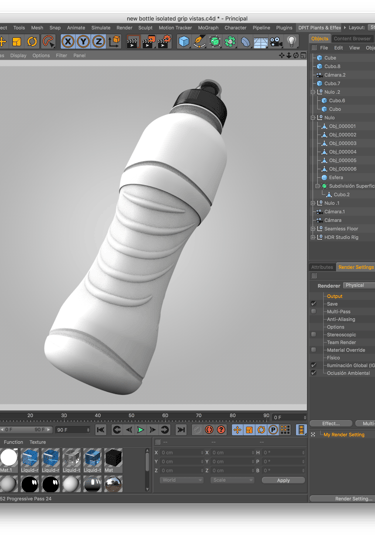Collapse the Nulo object group
Screen dimensions: 375x537
click(x=313, y=117)
